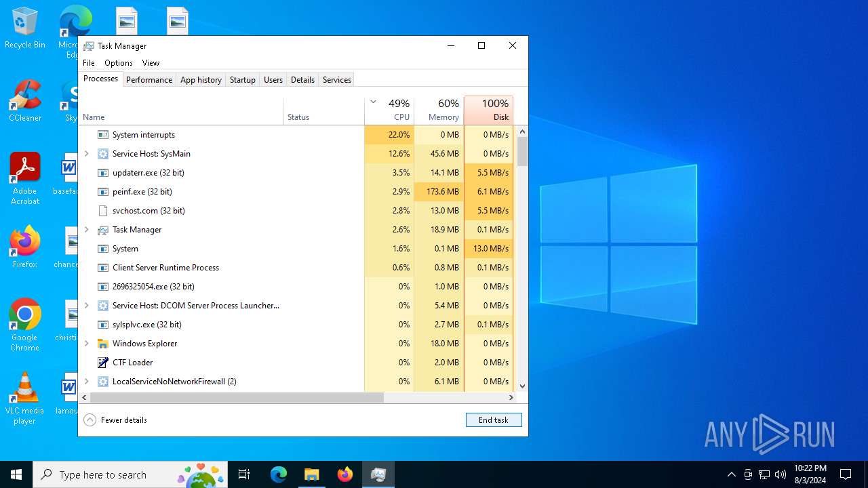
Task: Sort by the Memory column header
Action: tap(439, 111)
